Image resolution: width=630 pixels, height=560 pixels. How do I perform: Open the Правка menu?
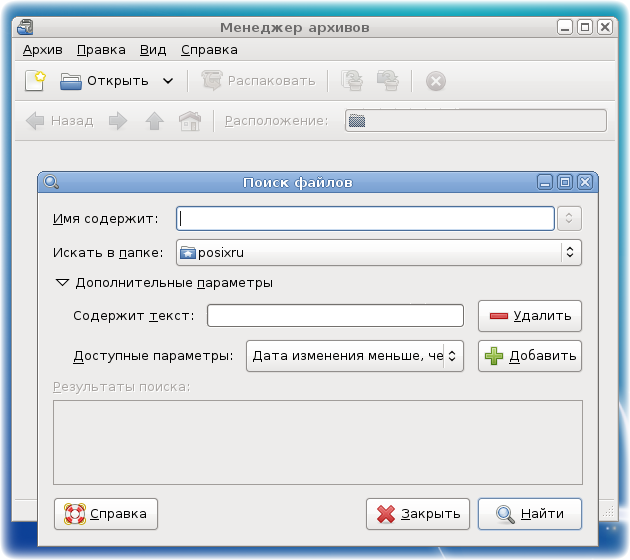(x=101, y=50)
